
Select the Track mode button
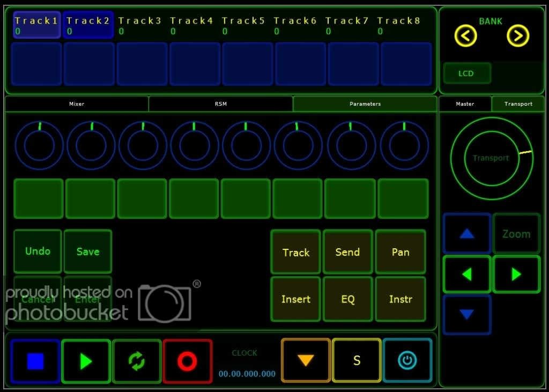[296, 252]
